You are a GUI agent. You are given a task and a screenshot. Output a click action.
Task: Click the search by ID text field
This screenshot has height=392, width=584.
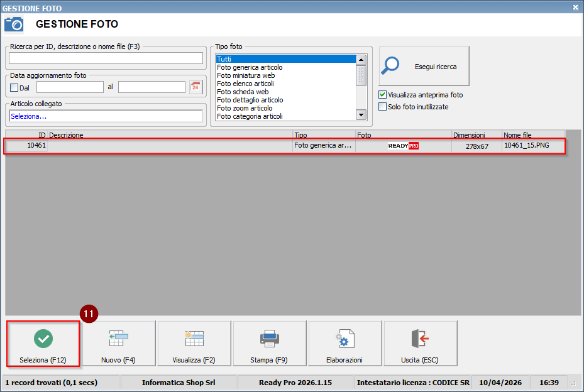[106, 58]
